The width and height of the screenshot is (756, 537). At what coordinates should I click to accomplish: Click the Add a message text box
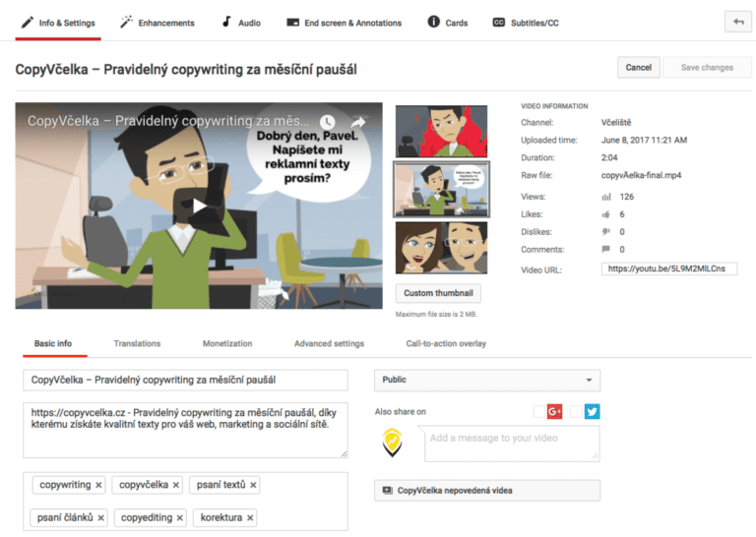[x=512, y=444]
